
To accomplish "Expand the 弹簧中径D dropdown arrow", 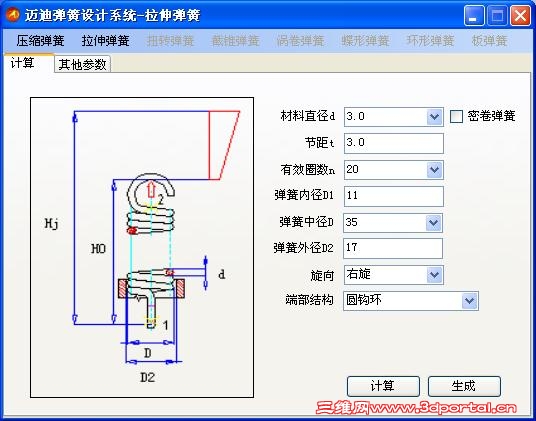I will pyautogui.click(x=434, y=223).
